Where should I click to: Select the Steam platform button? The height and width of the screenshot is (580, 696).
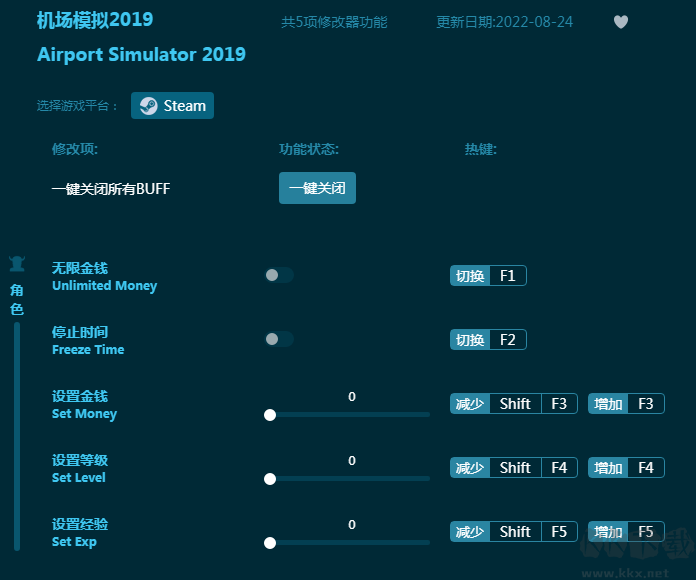click(172, 106)
